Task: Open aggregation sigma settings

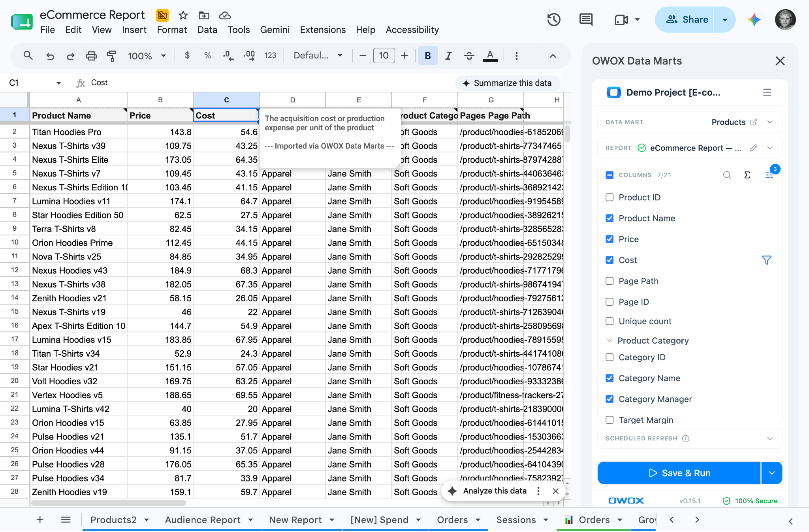Action: tap(747, 175)
